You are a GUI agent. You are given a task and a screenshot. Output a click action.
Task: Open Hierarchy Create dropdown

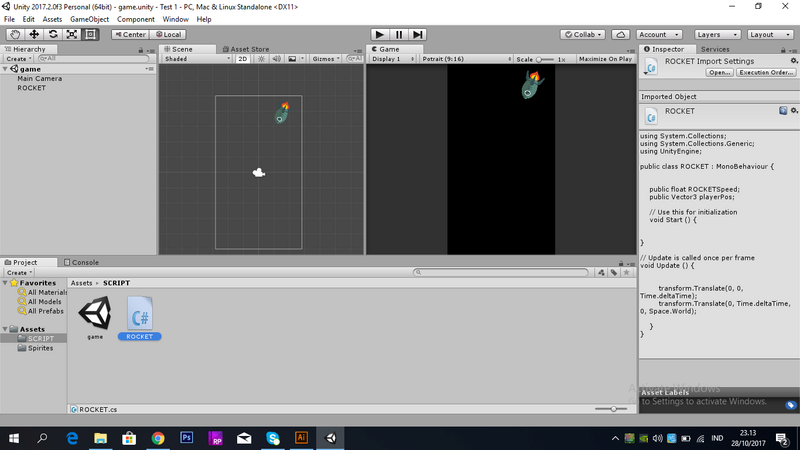[19, 59]
